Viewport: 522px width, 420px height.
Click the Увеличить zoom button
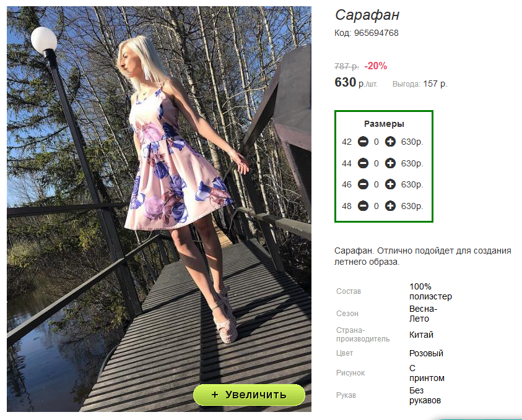249,395
